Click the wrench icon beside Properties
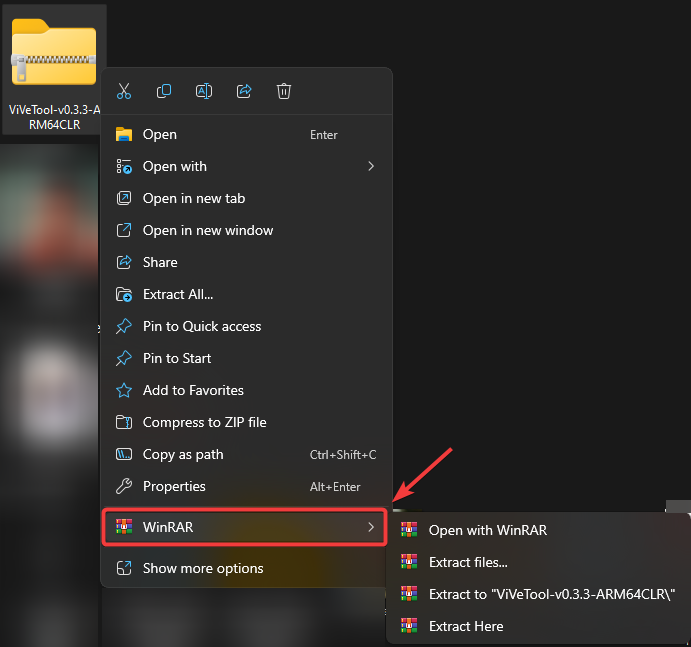691x647 pixels. [124, 486]
